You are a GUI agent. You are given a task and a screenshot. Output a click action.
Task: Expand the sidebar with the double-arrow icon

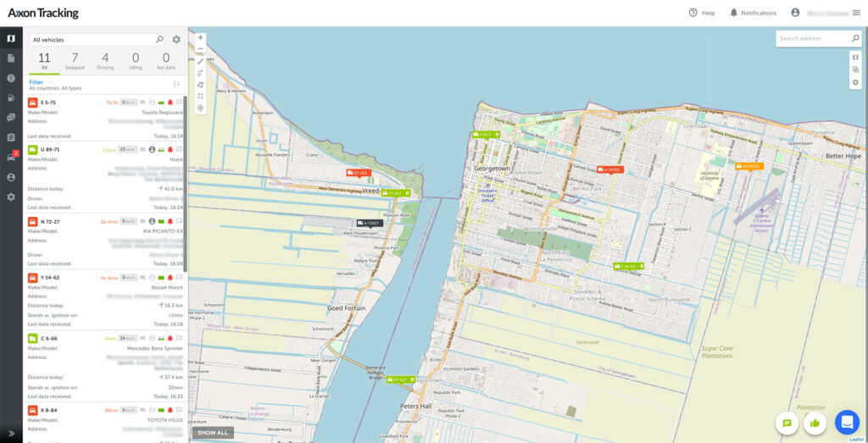click(11, 433)
